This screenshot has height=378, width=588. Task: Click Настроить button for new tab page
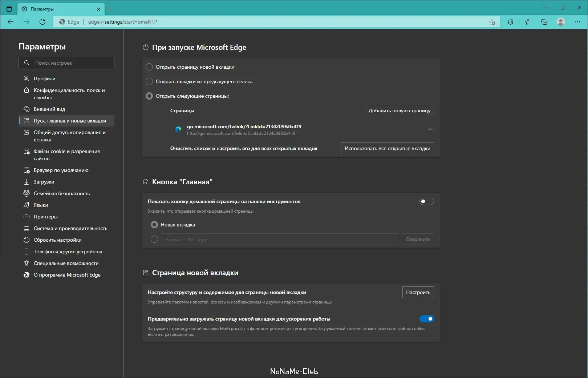418,292
